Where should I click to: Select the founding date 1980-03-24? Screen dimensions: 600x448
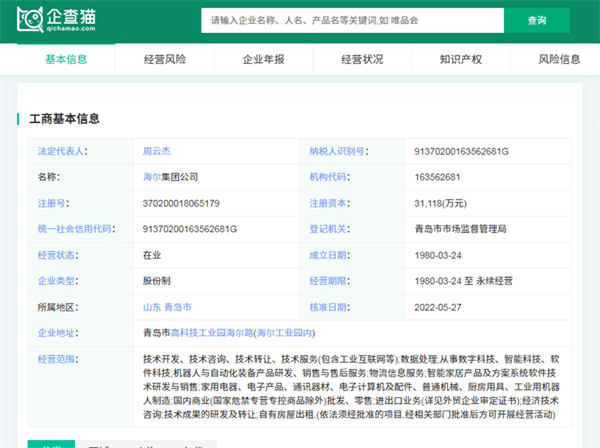438,255
